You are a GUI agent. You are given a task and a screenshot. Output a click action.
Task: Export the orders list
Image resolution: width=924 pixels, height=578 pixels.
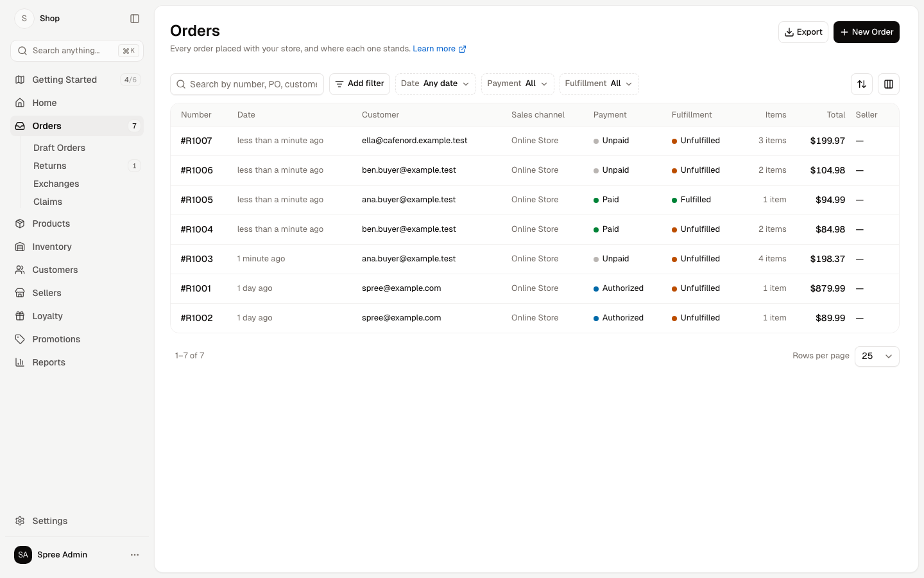[803, 32]
